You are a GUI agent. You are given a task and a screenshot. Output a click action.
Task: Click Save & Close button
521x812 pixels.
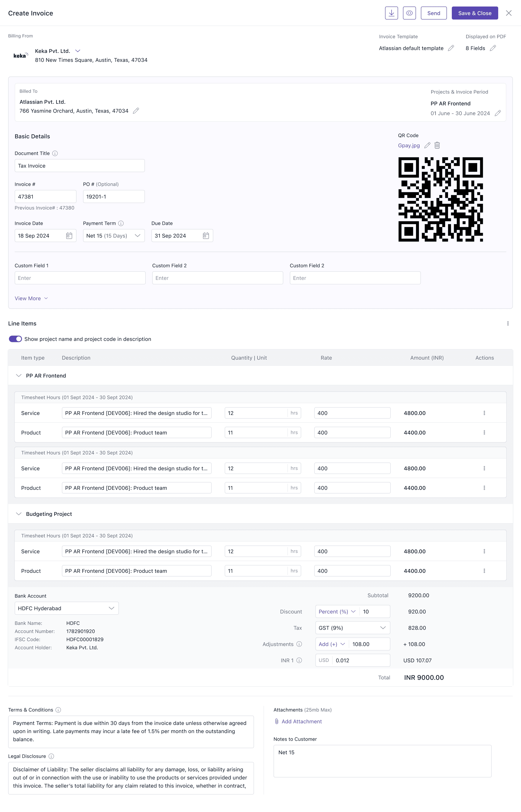pos(475,13)
